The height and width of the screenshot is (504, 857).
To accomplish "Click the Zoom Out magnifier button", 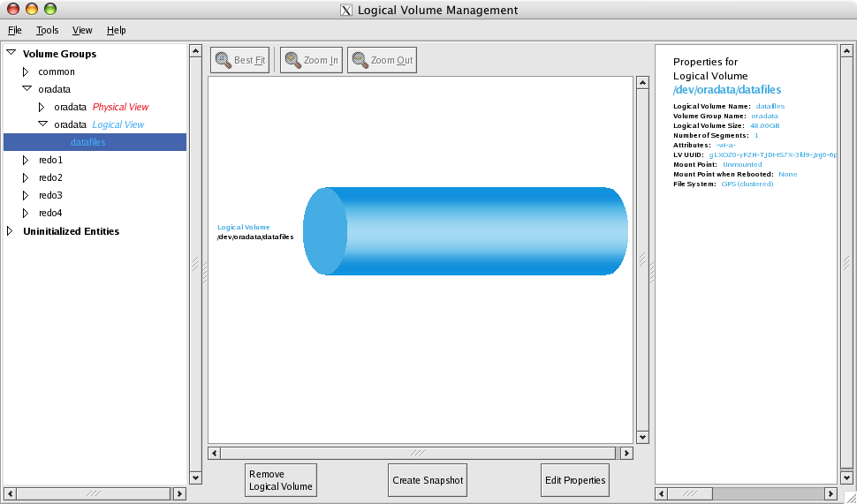I will (x=382, y=60).
